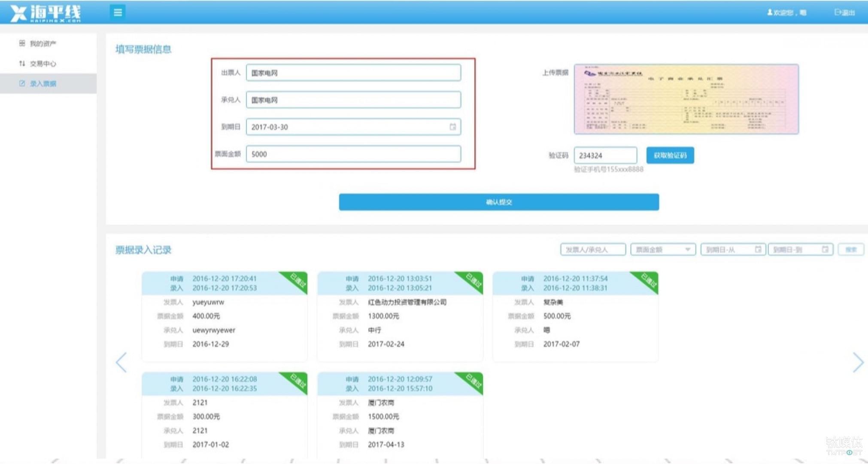Focus the 验证码 input field

(x=605, y=155)
